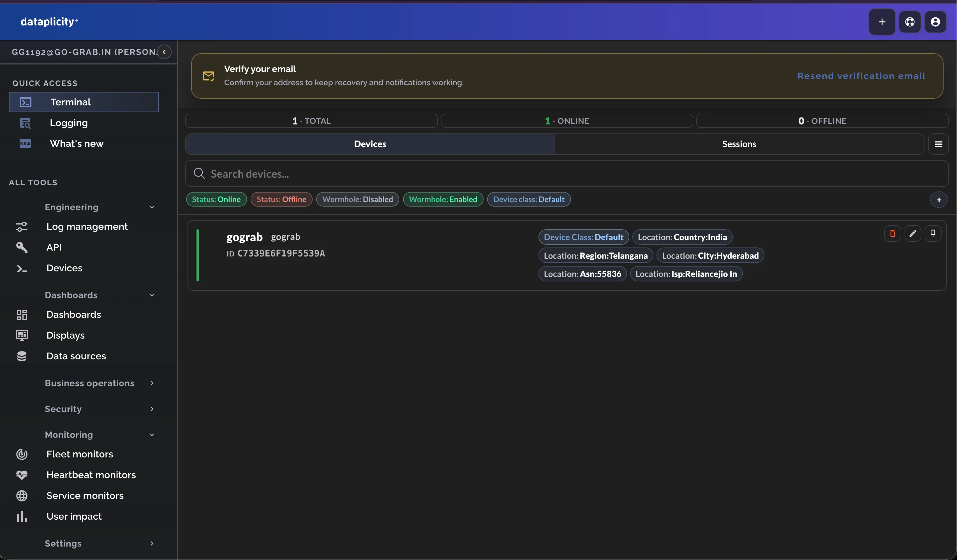
Task: Delete the gograb device with trash icon
Action: (x=893, y=233)
